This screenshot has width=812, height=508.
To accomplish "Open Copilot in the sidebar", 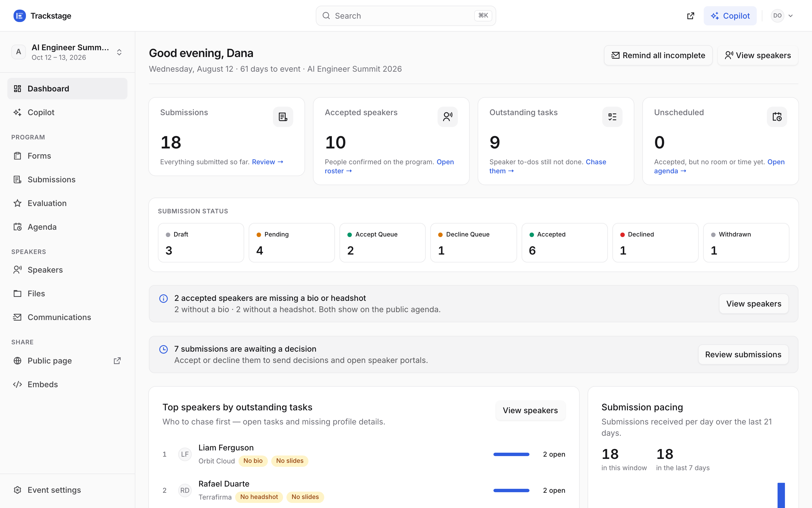I will 67,112.
